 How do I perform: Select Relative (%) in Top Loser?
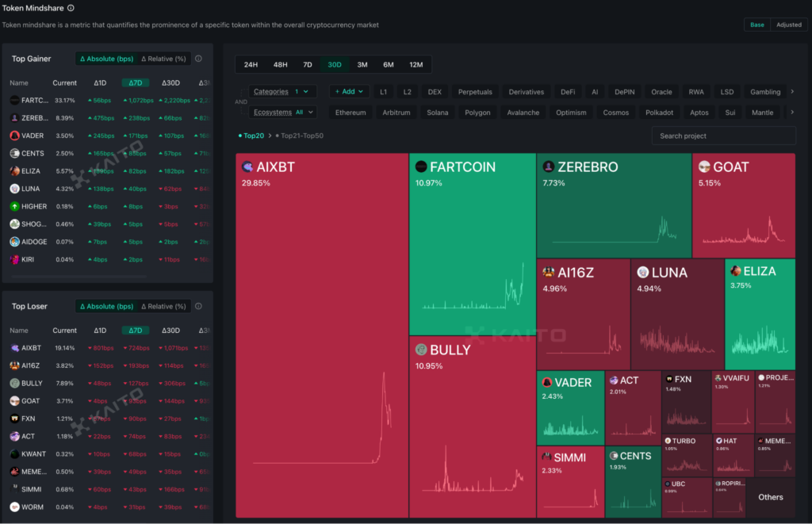point(163,307)
